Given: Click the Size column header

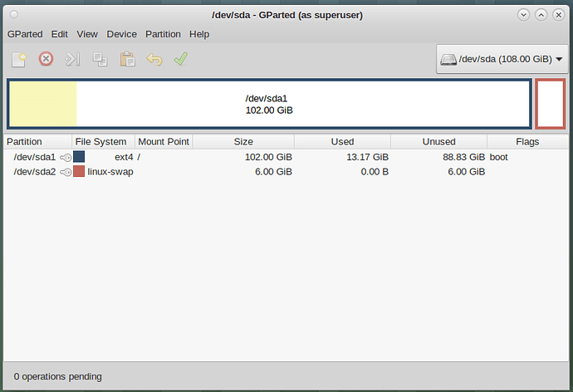Looking at the screenshot, I should click(243, 142).
